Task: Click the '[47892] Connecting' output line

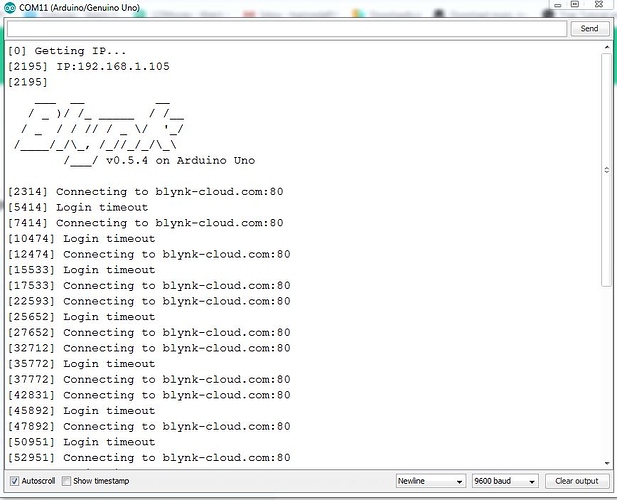Action: pos(149,426)
